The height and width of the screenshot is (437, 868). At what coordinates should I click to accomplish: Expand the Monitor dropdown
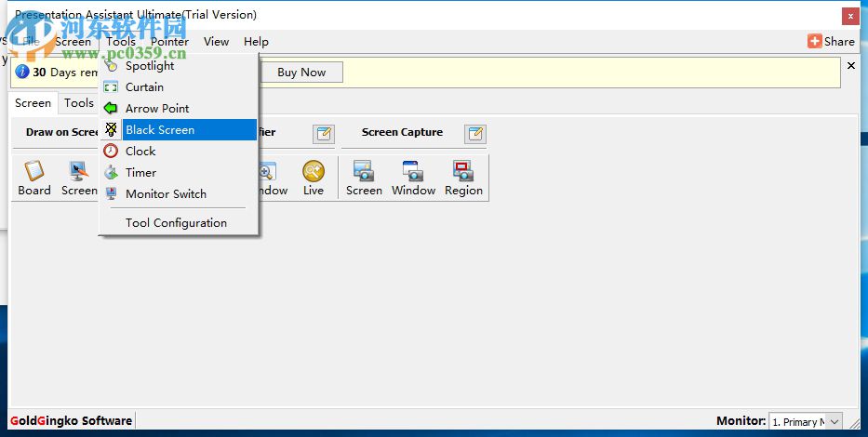[835, 421]
